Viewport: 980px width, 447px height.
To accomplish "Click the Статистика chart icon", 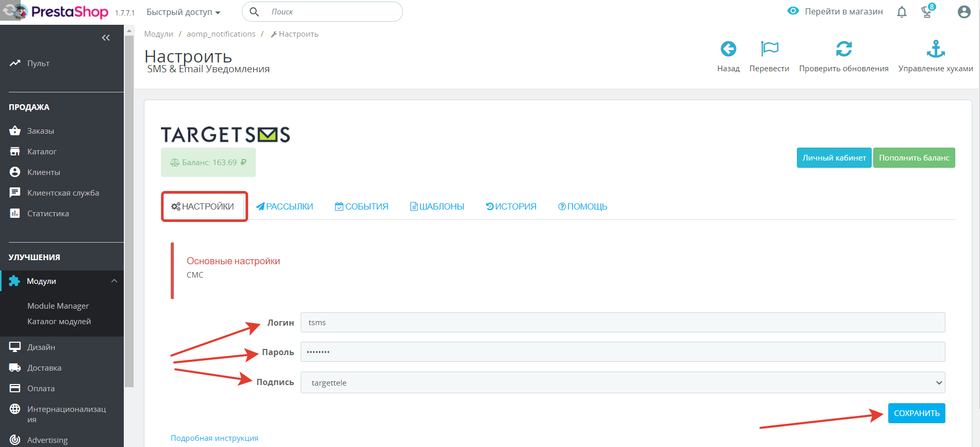I will click(15, 213).
